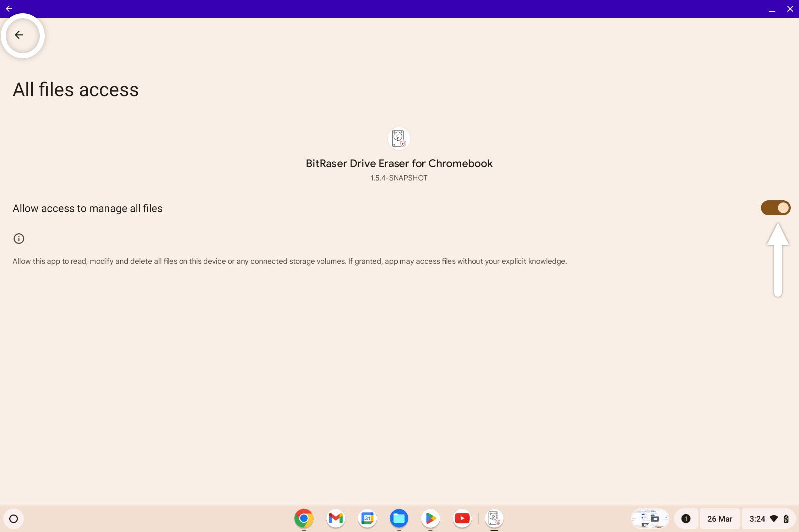
Task: Select the "Allow access to manage all files" label
Action: 88,208
